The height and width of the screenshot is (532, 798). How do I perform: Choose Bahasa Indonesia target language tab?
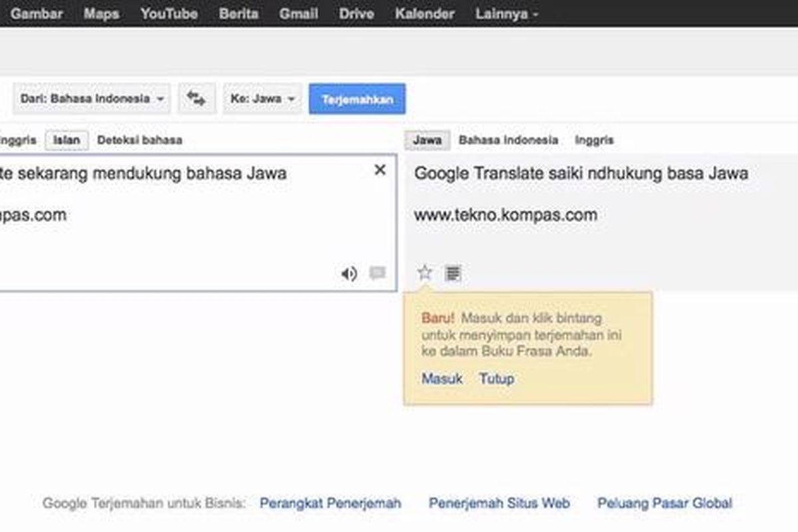point(508,140)
